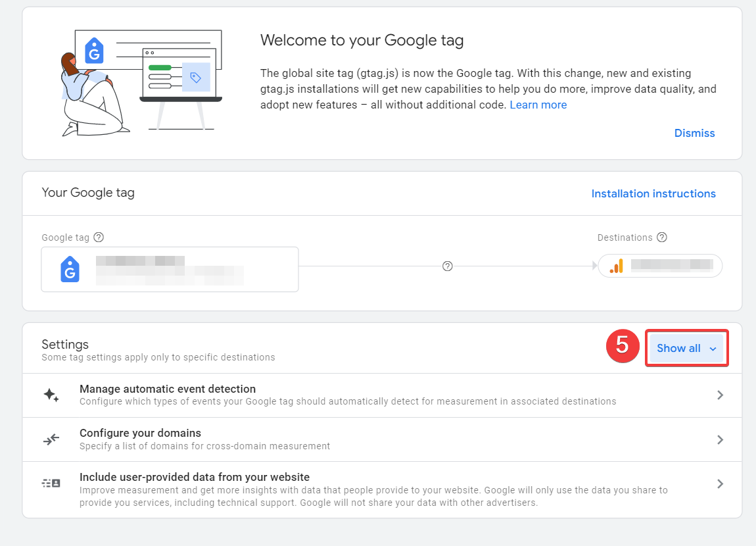Click the Google tag help question icon
Image resolution: width=756 pixels, height=546 pixels.
click(x=99, y=237)
